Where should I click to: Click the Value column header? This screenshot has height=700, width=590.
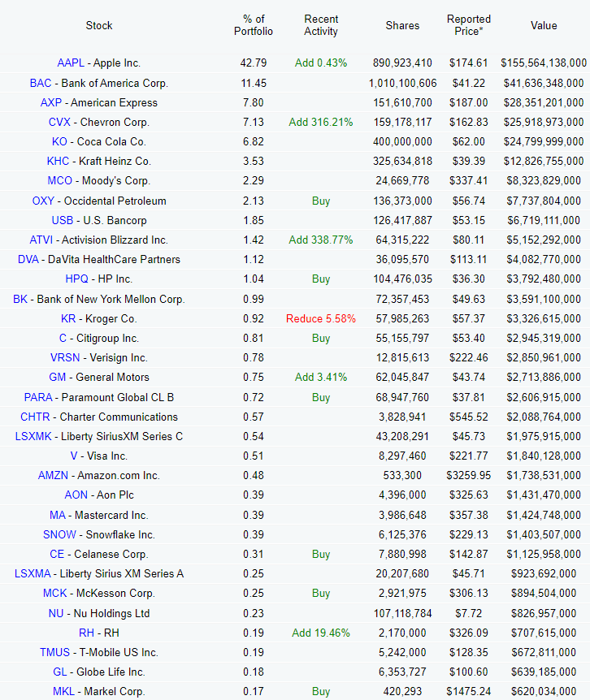(544, 25)
